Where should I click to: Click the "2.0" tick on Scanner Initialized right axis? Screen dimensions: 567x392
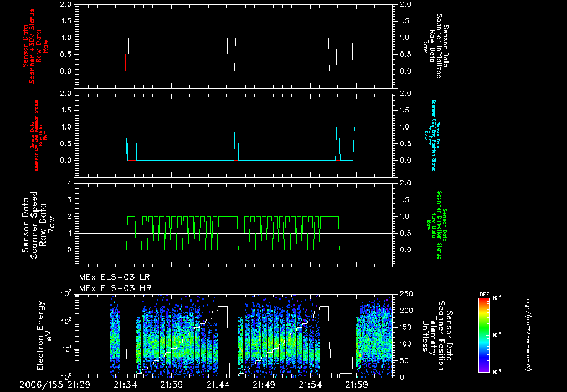[405, 4]
